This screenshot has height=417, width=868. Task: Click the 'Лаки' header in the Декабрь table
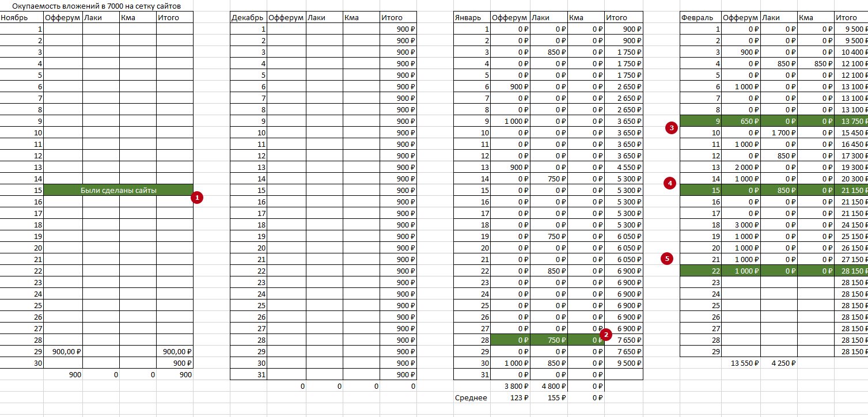pos(324,17)
